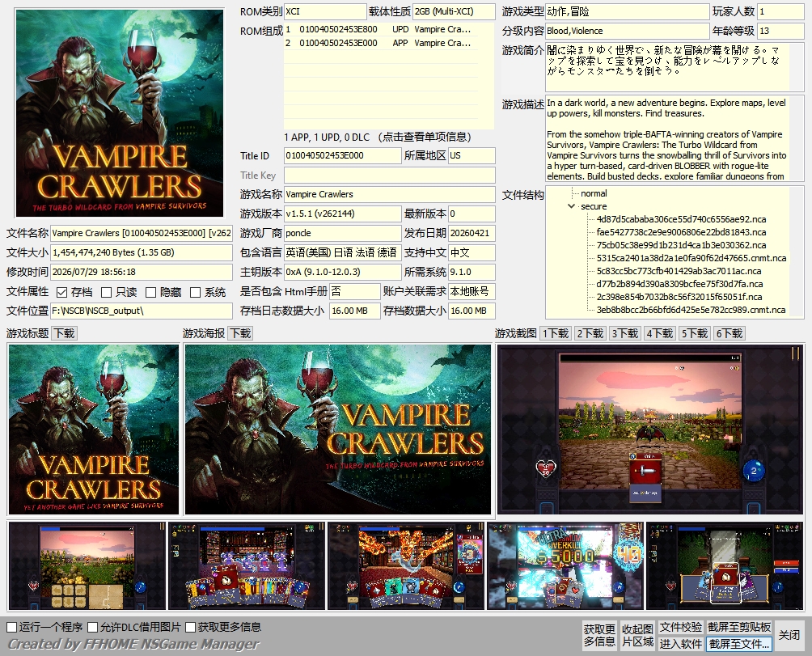Enable 运行一个程序 checkbox
The image size is (812, 656).
pyautogui.click(x=11, y=627)
